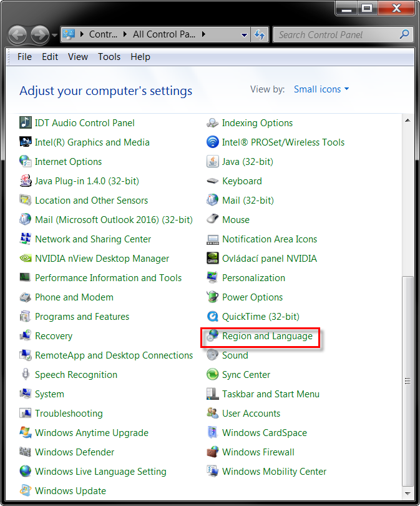
Task: Open the Troubleshooting link
Action: [x=69, y=414]
